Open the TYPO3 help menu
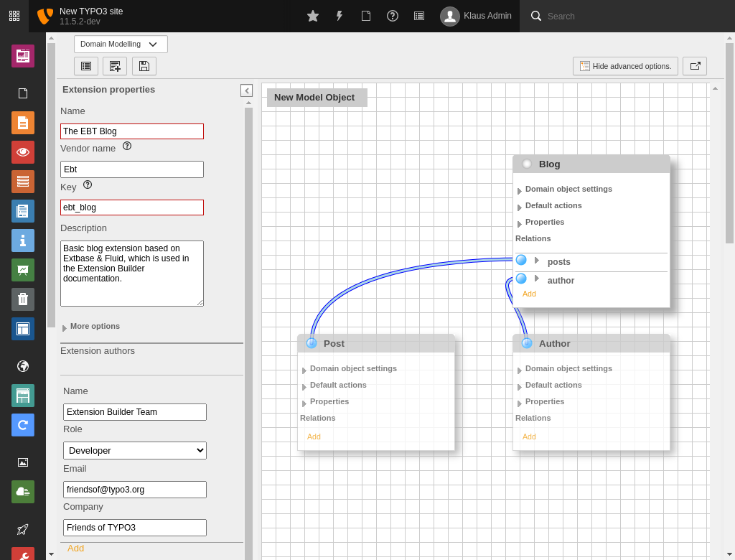Image resolution: width=735 pixels, height=560 pixels. tap(392, 15)
